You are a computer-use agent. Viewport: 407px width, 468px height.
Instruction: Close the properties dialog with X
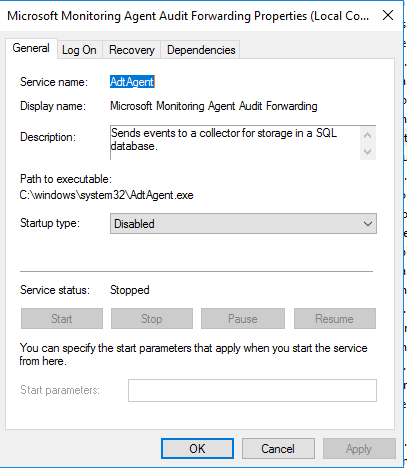(388, 15)
